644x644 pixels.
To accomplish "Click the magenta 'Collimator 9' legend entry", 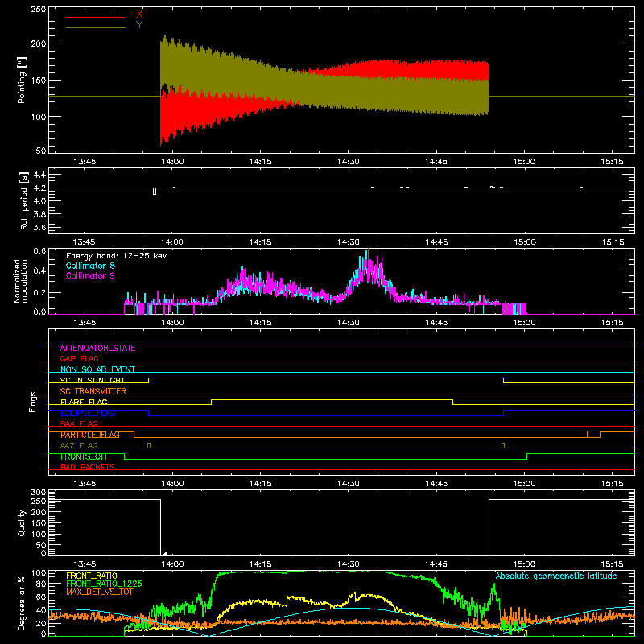I will [x=90, y=275].
